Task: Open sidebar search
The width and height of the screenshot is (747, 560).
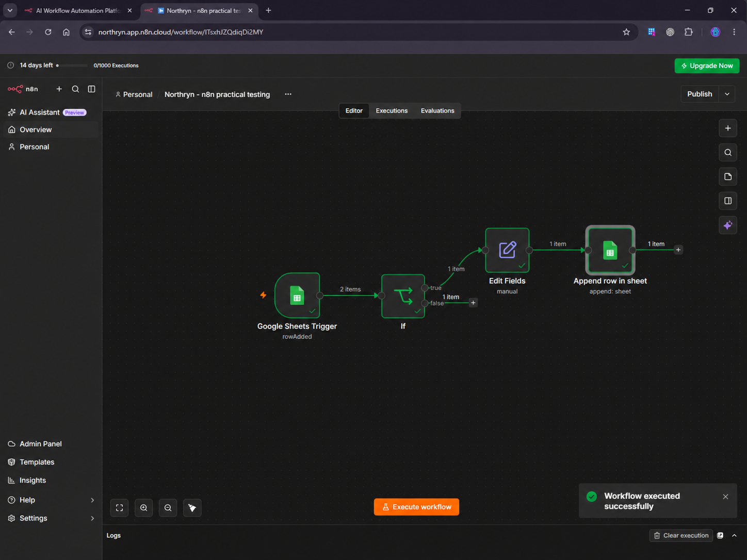Action: pos(75,89)
